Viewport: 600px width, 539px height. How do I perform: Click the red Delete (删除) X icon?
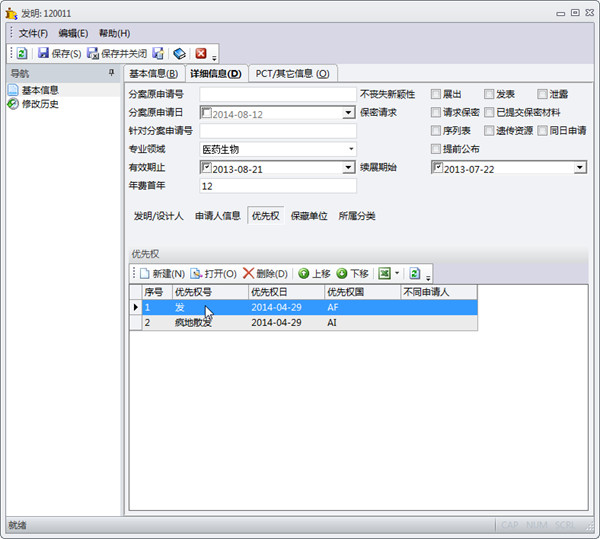[x=248, y=273]
